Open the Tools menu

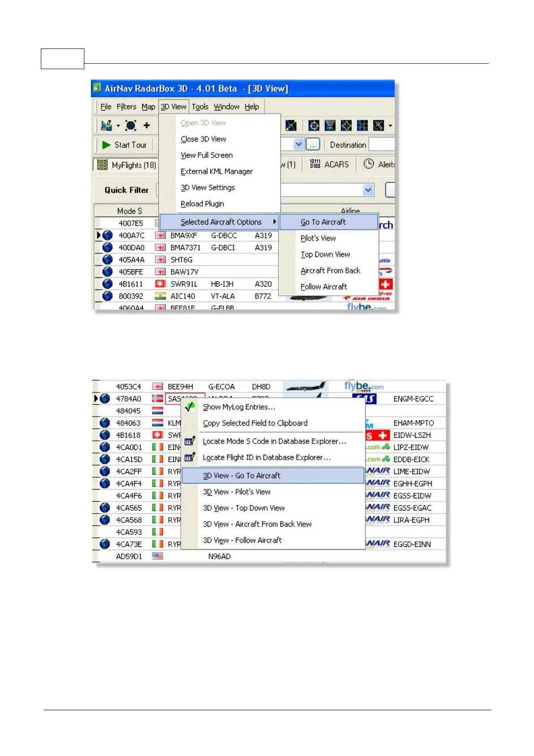(x=200, y=107)
